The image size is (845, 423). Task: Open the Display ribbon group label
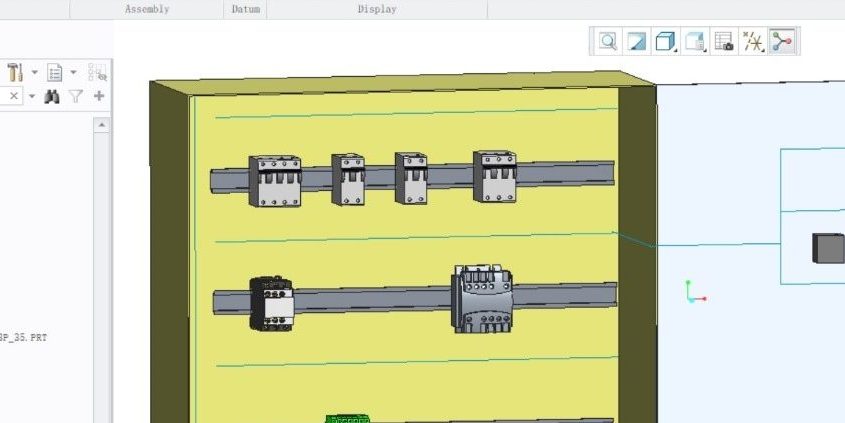[377, 9]
